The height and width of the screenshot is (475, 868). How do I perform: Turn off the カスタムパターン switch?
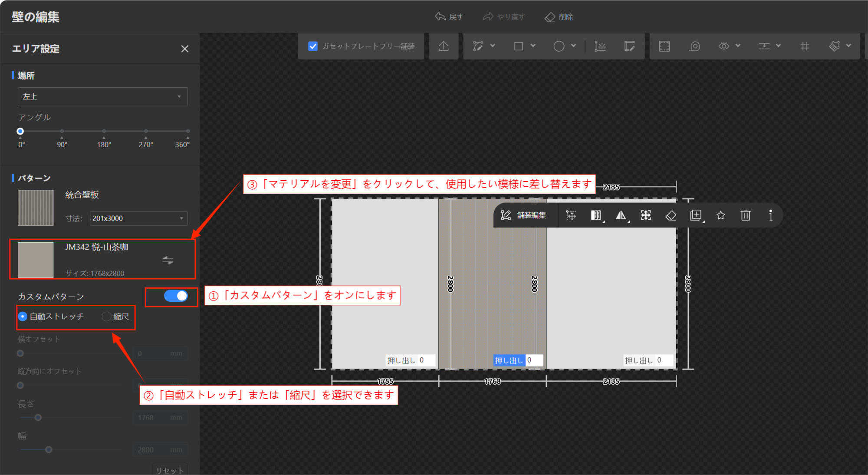tap(176, 296)
